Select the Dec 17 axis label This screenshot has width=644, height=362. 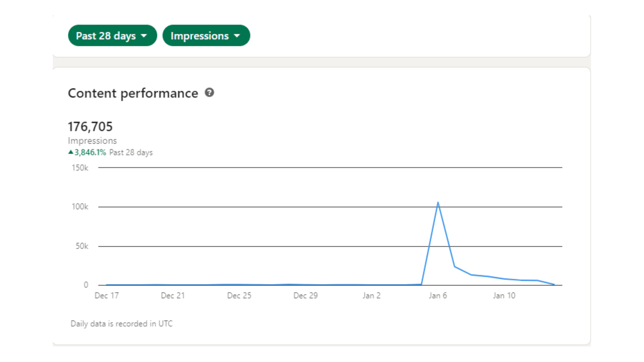(x=107, y=296)
